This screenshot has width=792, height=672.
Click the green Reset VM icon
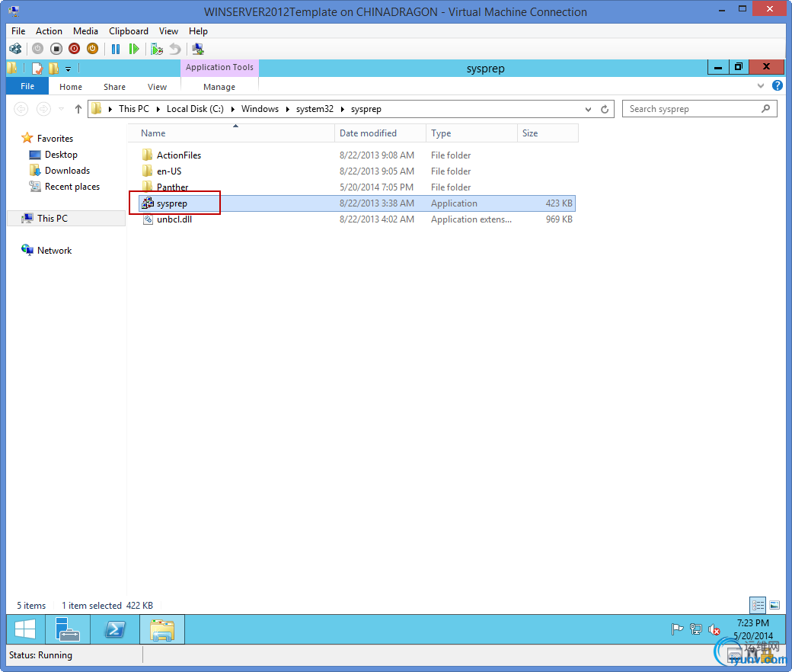134,49
